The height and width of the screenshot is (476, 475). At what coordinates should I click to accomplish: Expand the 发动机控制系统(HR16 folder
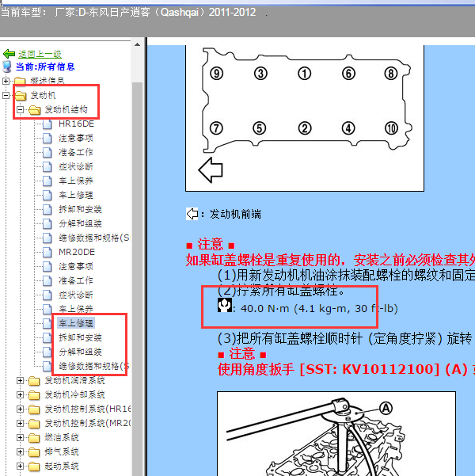[x=20, y=409]
